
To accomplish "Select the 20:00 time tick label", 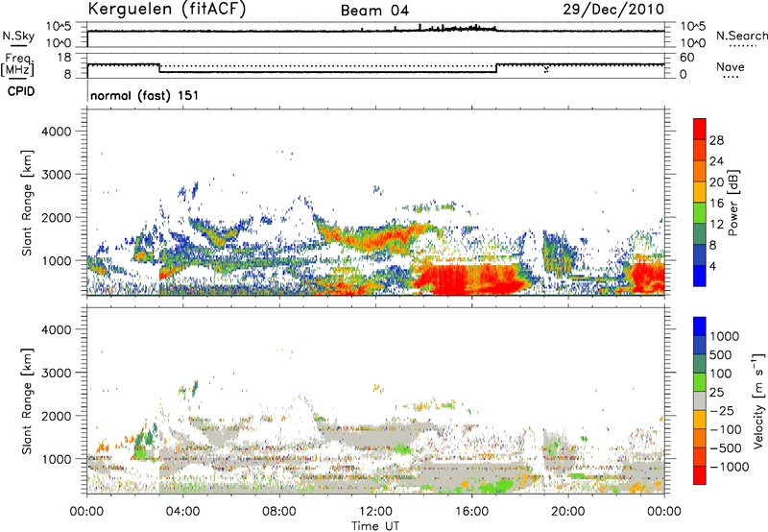I will coord(567,512).
